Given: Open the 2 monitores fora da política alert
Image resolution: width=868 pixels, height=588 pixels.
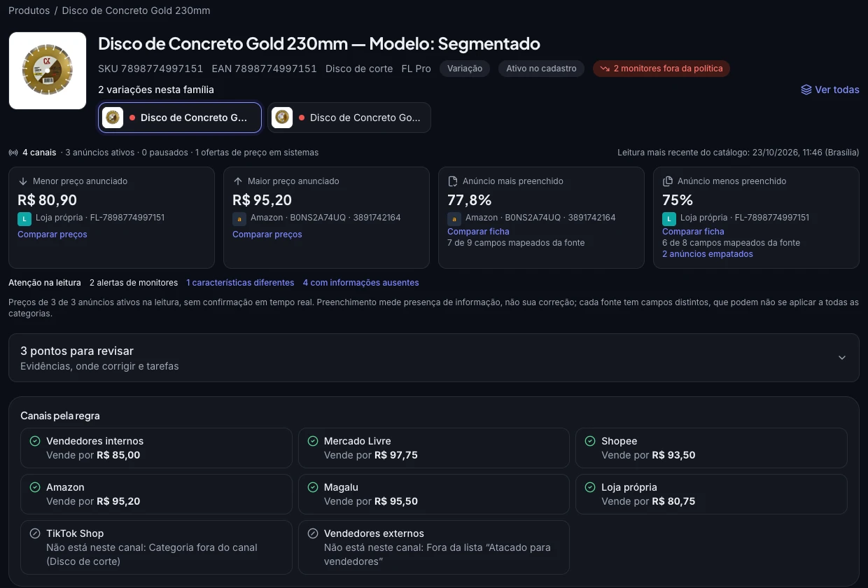Looking at the screenshot, I should 661,69.
